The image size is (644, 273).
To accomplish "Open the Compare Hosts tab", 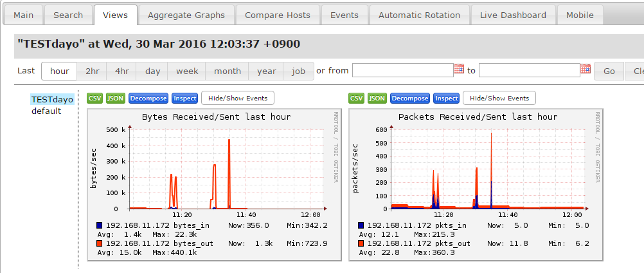I will coord(278,15).
